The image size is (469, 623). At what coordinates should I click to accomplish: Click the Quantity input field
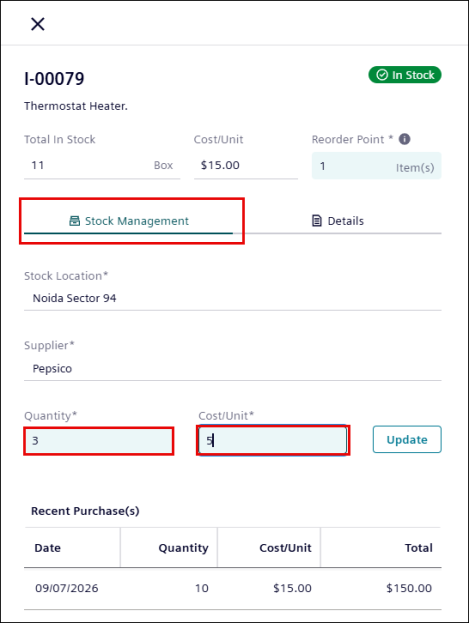pos(99,441)
